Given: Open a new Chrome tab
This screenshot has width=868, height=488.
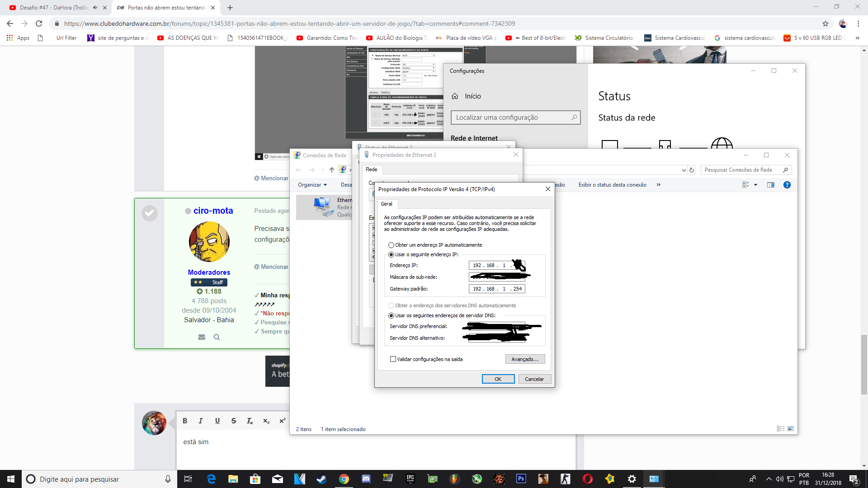Looking at the screenshot, I should pos(230,8).
